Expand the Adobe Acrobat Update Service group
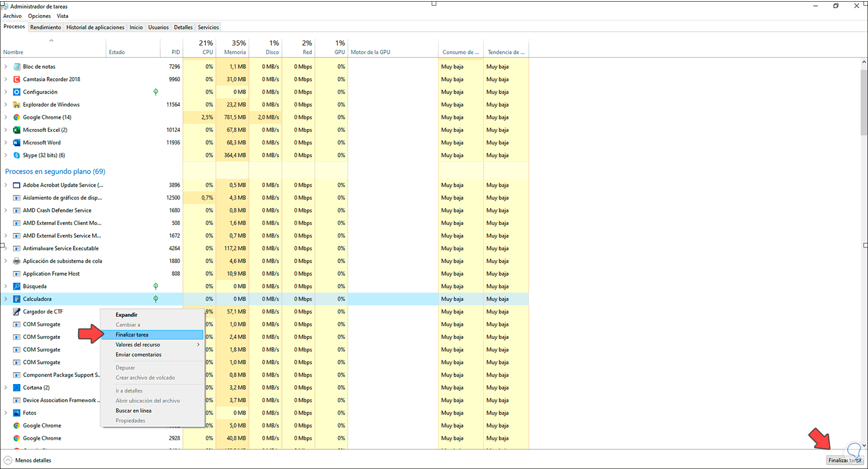 click(x=6, y=185)
